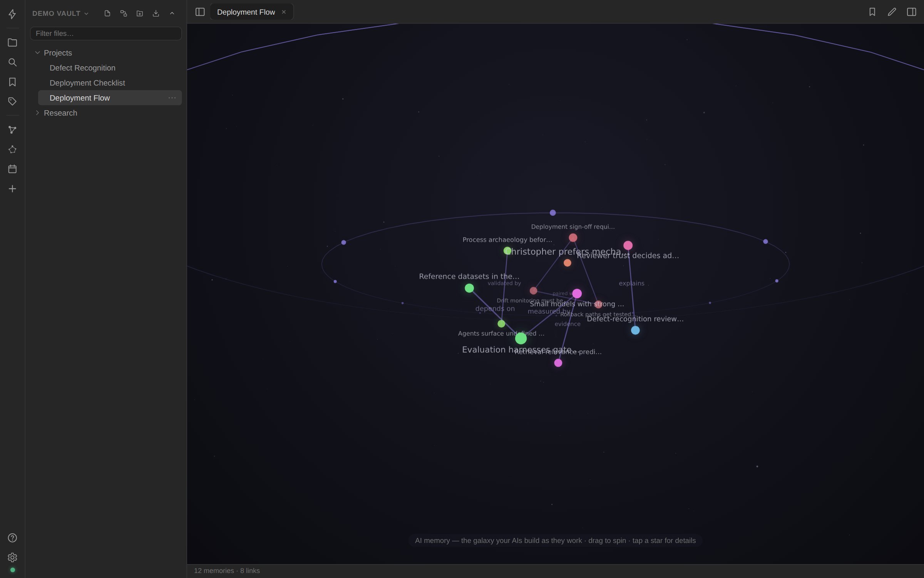Click the pentagon-shaped sidebar icon
The height and width of the screenshot is (578, 924).
12,150
